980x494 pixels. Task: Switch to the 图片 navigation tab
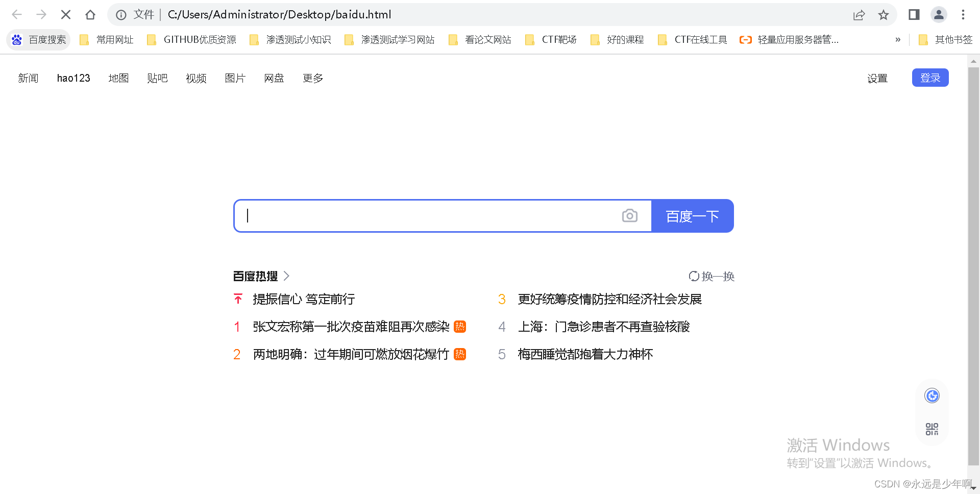[x=235, y=78]
